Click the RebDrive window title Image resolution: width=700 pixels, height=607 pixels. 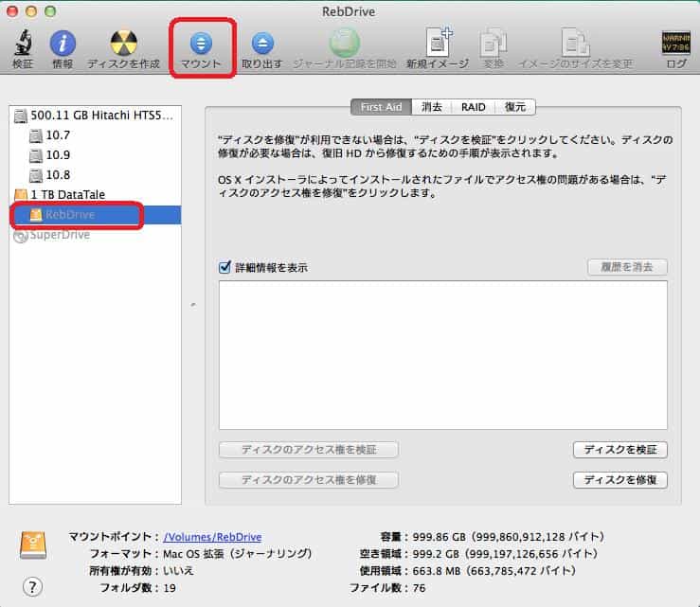[349, 11]
